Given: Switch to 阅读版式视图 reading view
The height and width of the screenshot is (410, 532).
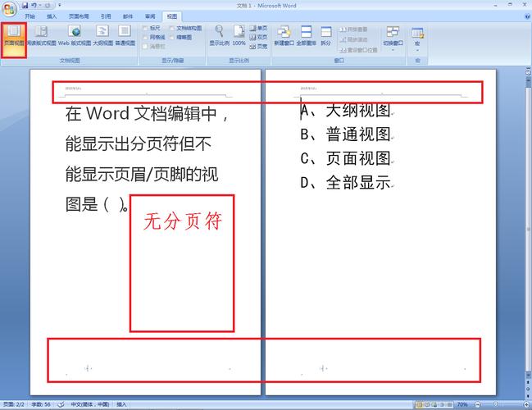Looking at the screenshot, I should (41, 36).
